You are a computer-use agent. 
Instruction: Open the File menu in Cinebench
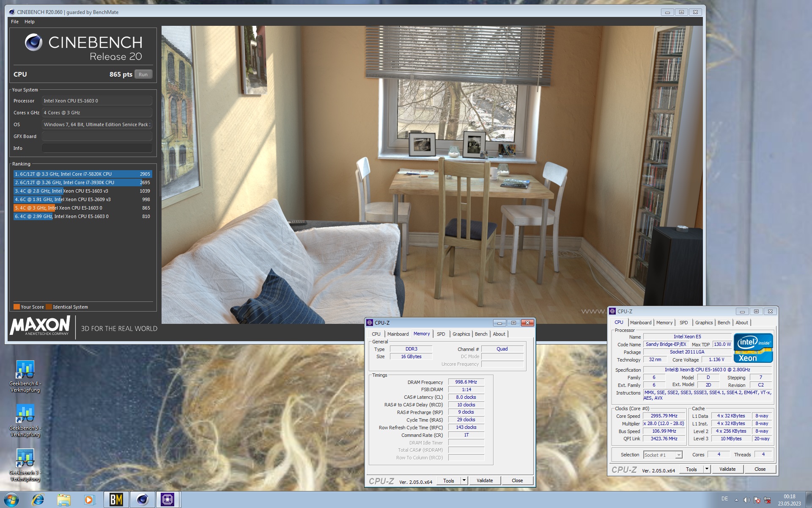[x=15, y=22]
